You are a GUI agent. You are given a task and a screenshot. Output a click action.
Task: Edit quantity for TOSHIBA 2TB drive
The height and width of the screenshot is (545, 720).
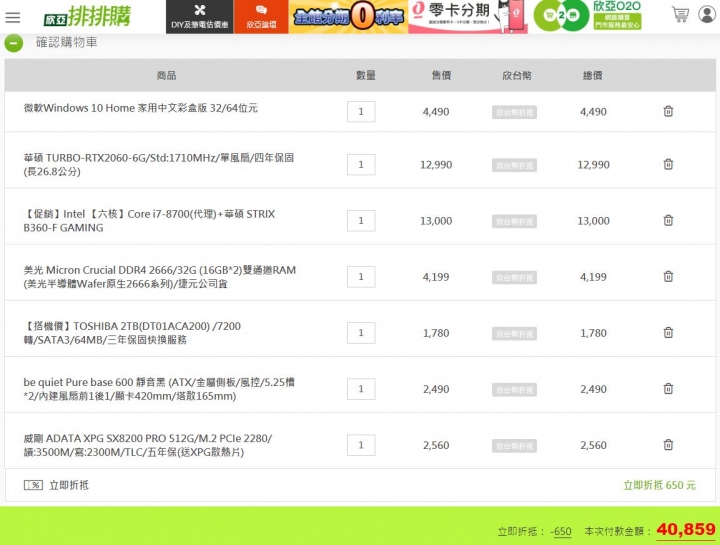[361, 333]
